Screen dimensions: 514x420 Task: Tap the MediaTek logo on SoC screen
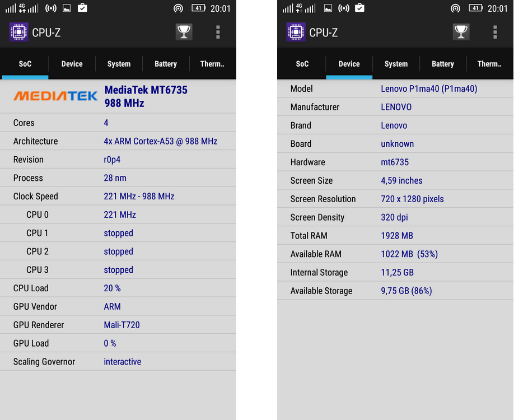point(55,96)
